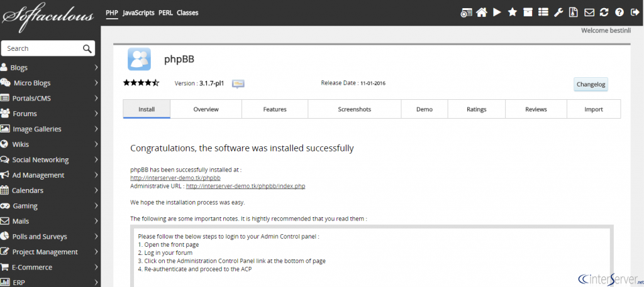Viewport: 644px width, 287px height.
Task: Click the sync refresh icon
Action: [x=604, y=13]
